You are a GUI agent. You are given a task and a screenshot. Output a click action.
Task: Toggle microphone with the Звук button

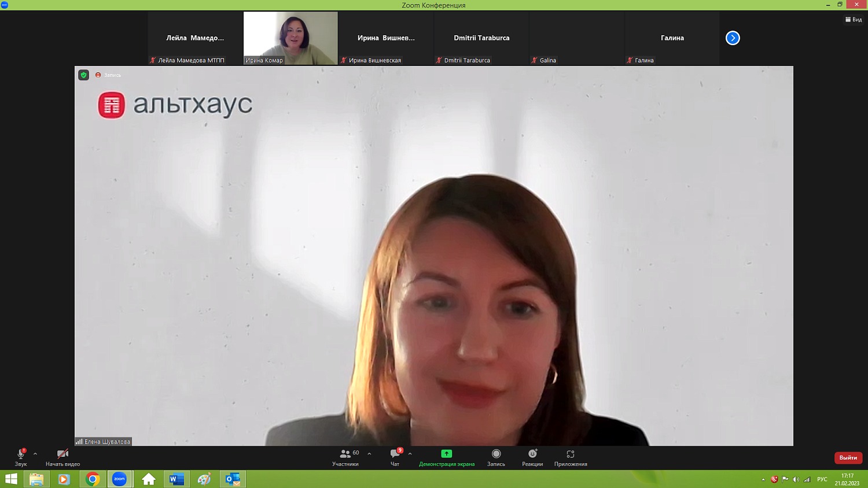tap(21, 457)
